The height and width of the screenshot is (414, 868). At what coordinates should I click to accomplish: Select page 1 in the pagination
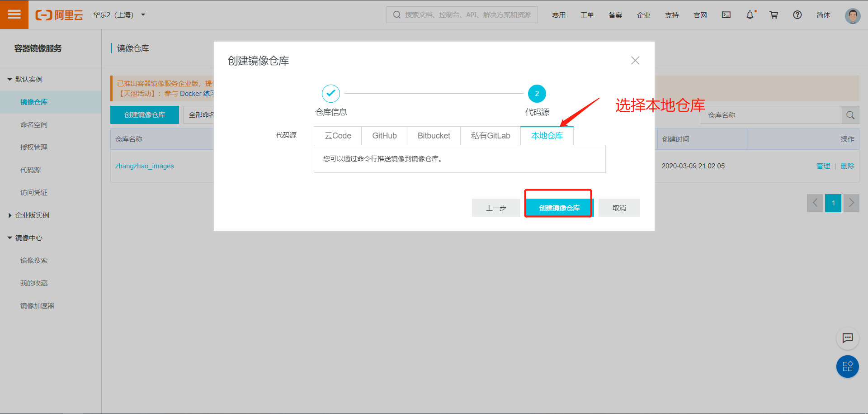pyautogui.click(x=833, y=203)
